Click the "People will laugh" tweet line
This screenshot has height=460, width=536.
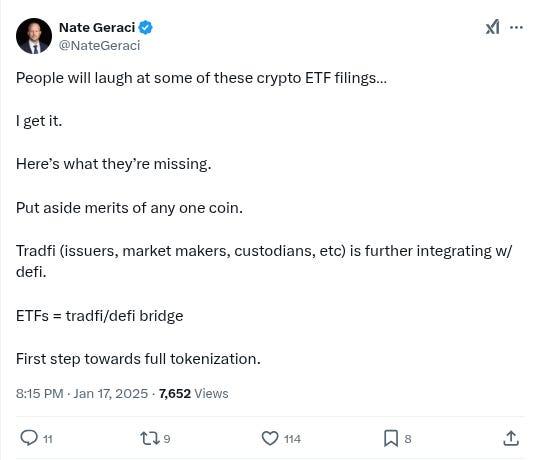click(x=201, y=79)
